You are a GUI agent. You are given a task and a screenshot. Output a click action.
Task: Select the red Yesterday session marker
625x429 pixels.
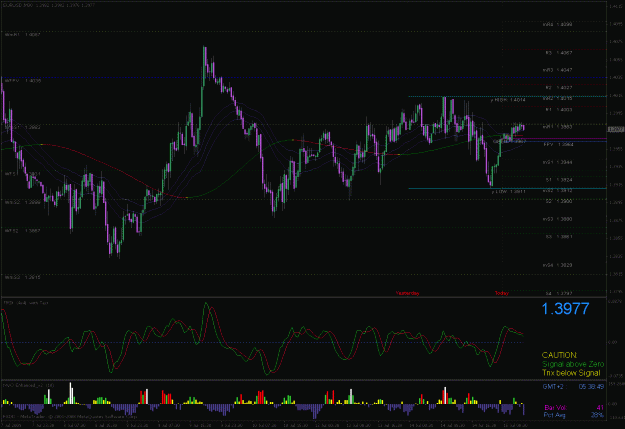coord(407,293)
